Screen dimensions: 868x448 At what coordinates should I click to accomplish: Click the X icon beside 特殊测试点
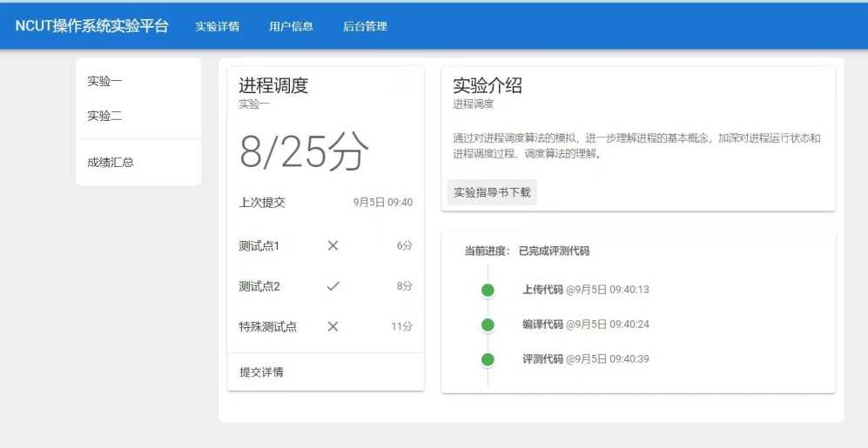coord(333,327)
